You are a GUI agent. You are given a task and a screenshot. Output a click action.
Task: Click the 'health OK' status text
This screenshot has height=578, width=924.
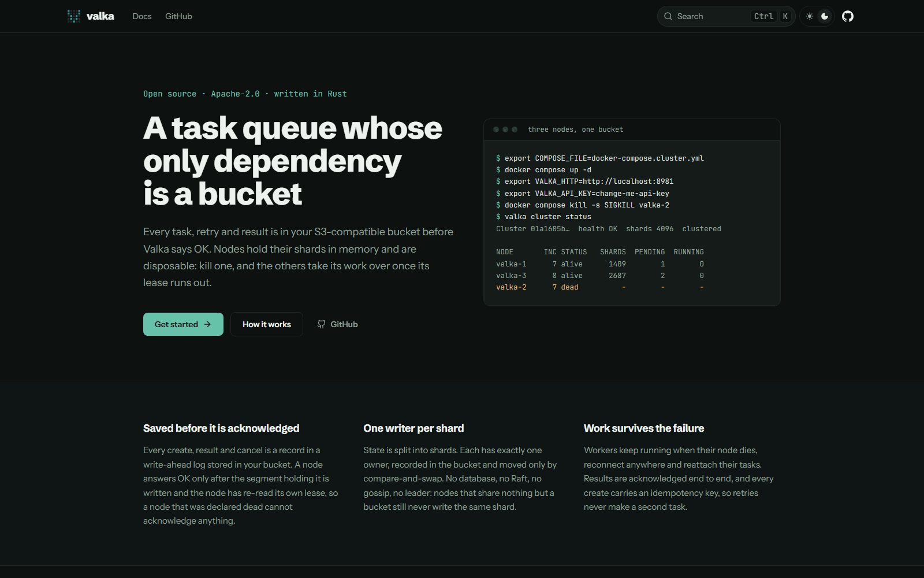point(598,229)
